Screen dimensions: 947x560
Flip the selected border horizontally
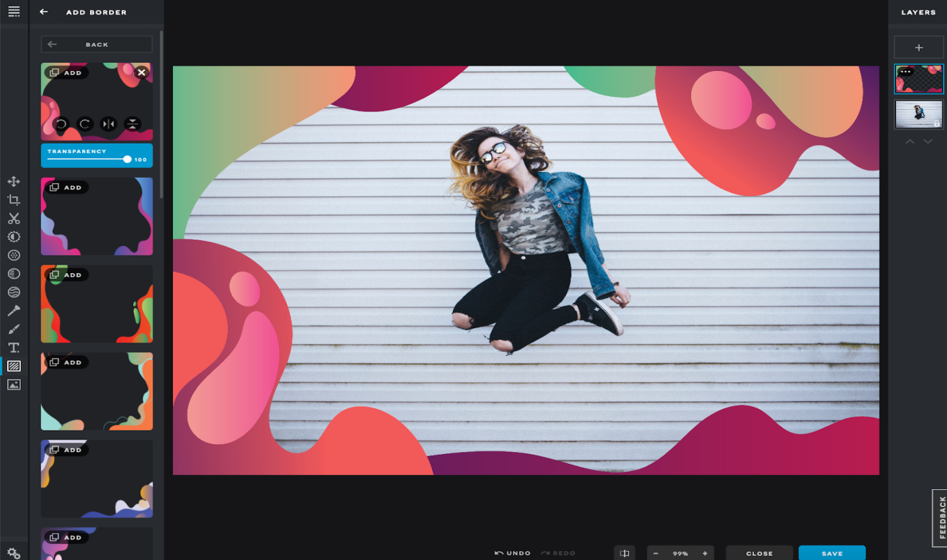click(x=108, y=124)
